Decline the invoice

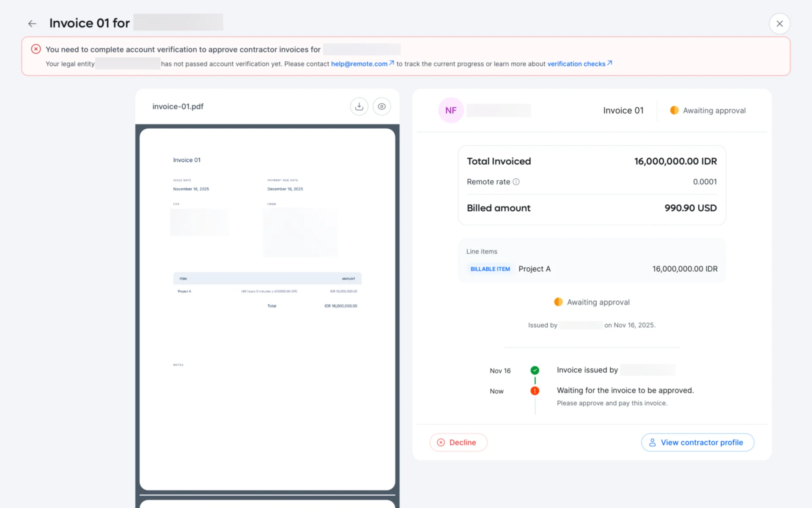(x=458, y=442)
